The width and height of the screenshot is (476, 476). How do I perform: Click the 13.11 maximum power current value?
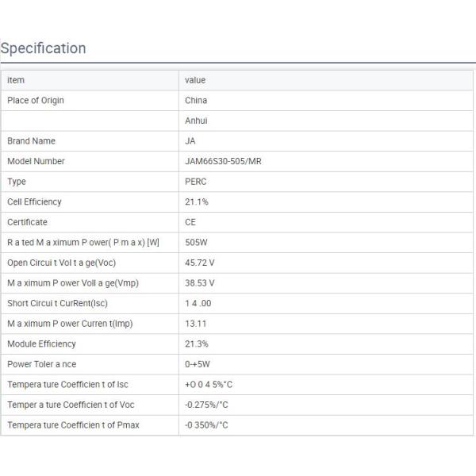(196, 324)
